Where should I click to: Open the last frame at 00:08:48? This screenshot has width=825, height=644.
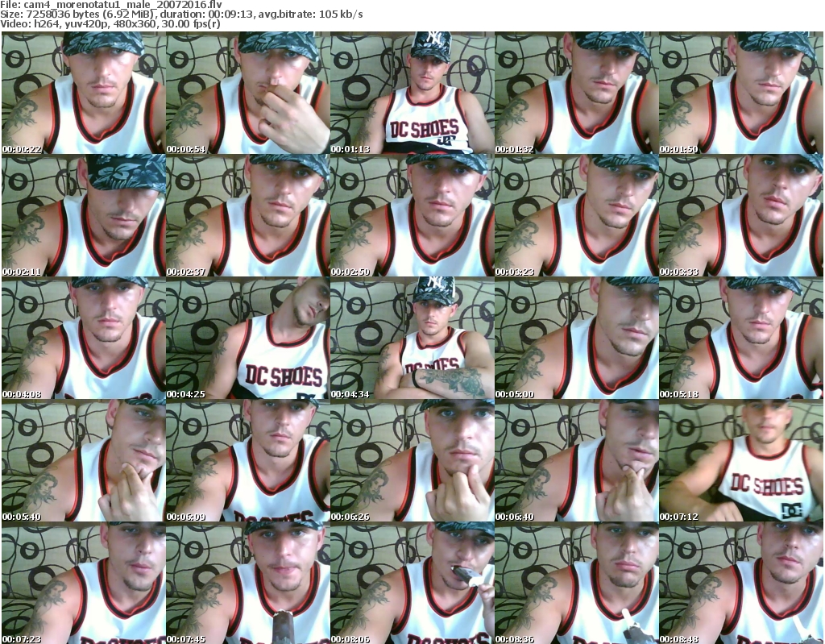(741, 583)
